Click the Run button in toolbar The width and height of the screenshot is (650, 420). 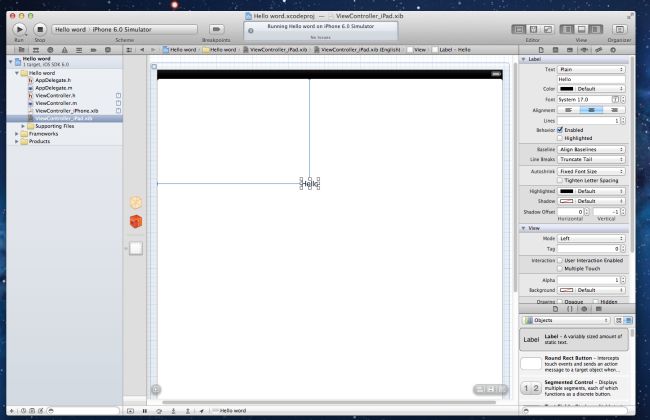pyautogui.click(x=19, y=29)
